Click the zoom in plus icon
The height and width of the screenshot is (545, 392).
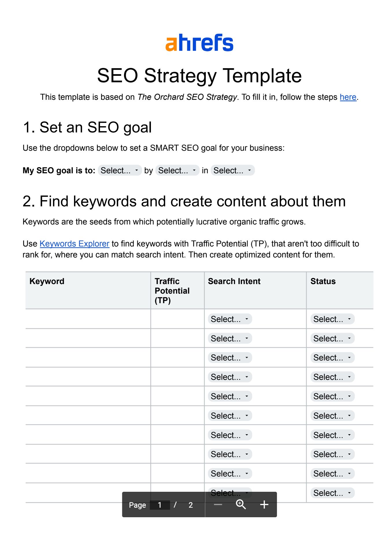(264, 505)
